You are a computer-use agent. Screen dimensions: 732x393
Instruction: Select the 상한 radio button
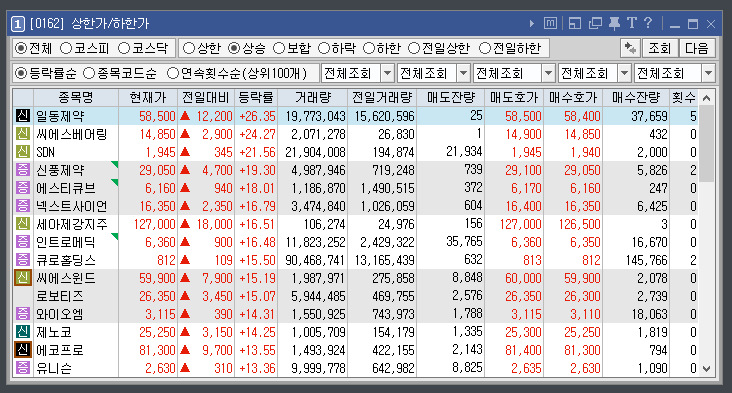coord(189,48)
